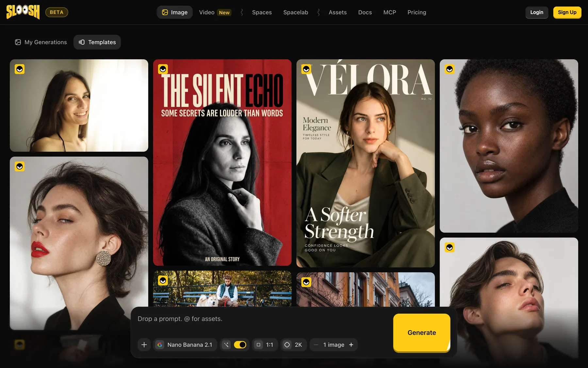Open the Vélora magazine cover template
The width and height of the screenshot is (588, 368).
pyautogui.click(x=366, y=163)
